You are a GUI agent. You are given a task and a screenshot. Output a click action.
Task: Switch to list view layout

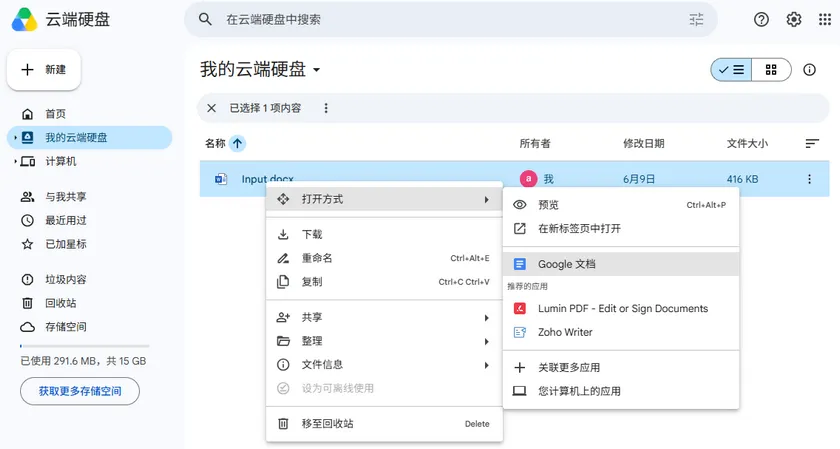click(731, 70)
